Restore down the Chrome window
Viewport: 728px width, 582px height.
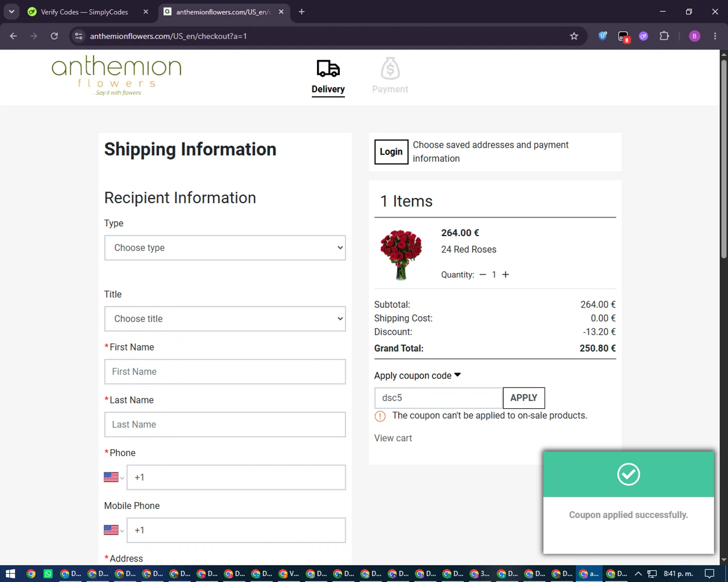(x=689, y=12)
